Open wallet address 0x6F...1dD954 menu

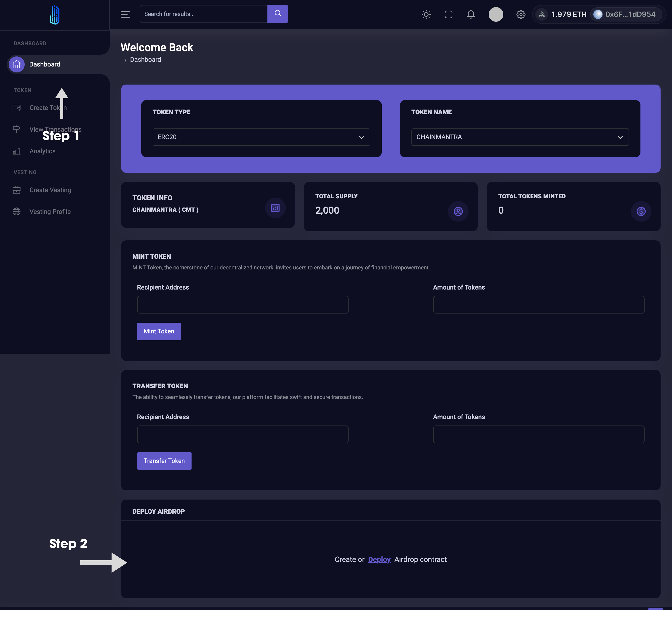point(625,14)
